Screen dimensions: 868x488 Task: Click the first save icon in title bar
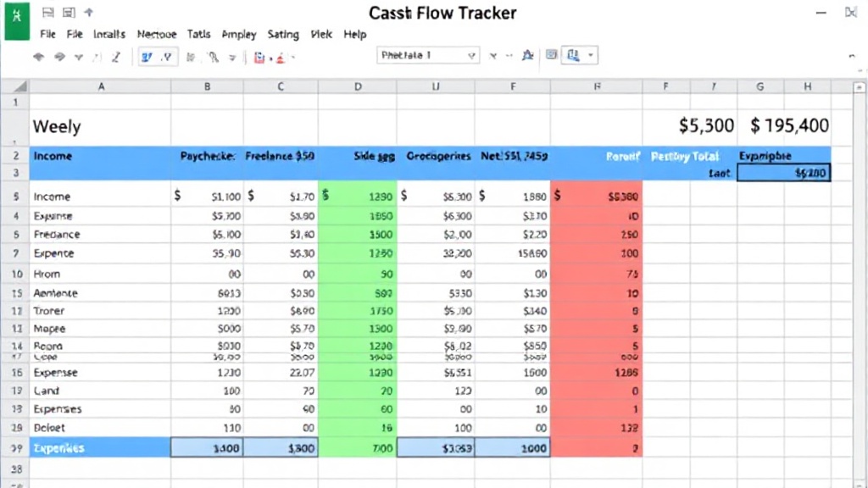48,12
